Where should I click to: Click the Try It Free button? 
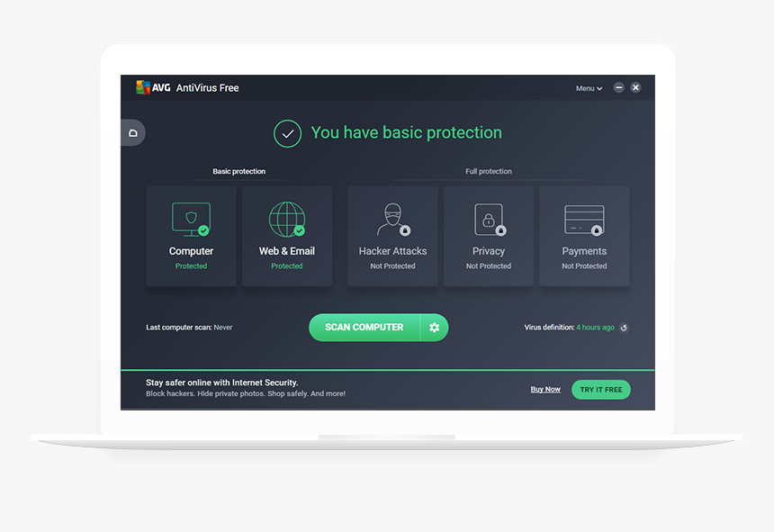point(600,390)
